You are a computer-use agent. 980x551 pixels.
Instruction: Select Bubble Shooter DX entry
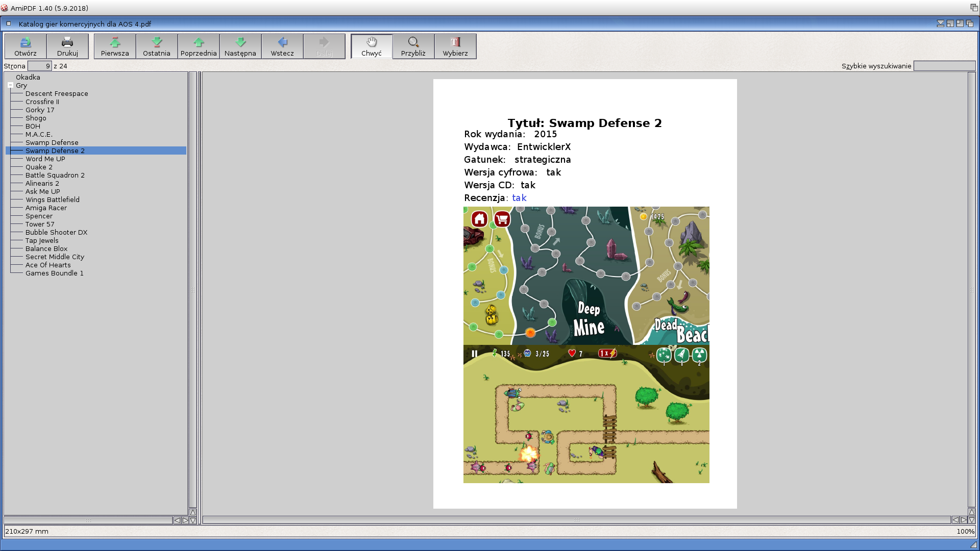coord(56,232)
